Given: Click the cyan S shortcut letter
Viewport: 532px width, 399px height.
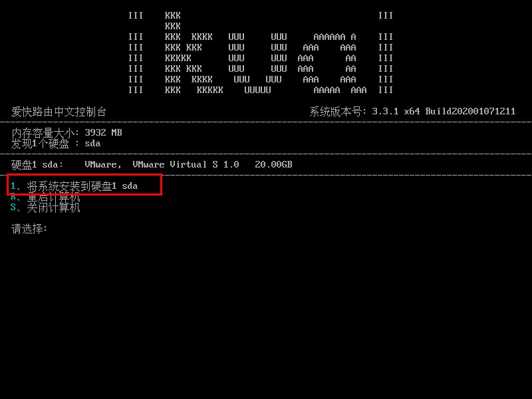Looking at the screenshot, I should click(13, 207).
